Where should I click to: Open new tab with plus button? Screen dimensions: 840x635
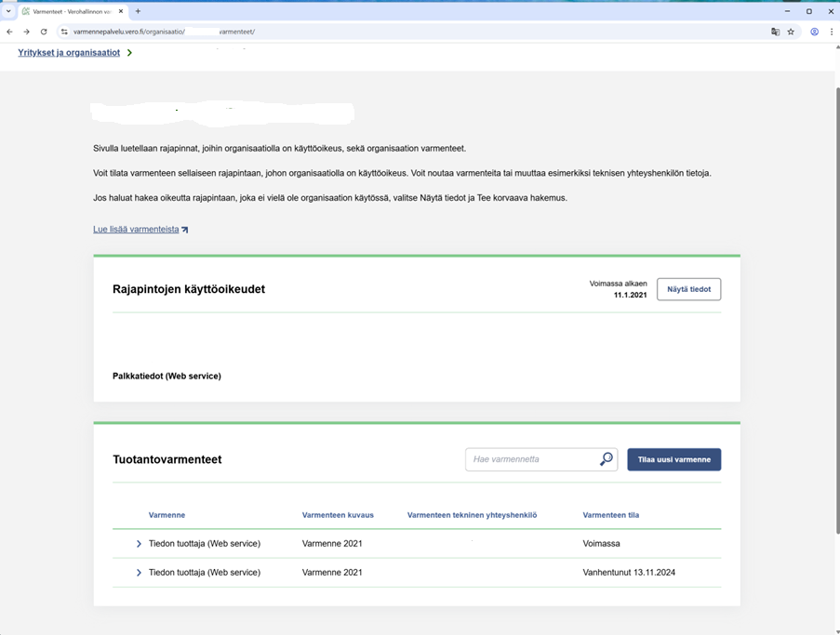pos(138,11)
